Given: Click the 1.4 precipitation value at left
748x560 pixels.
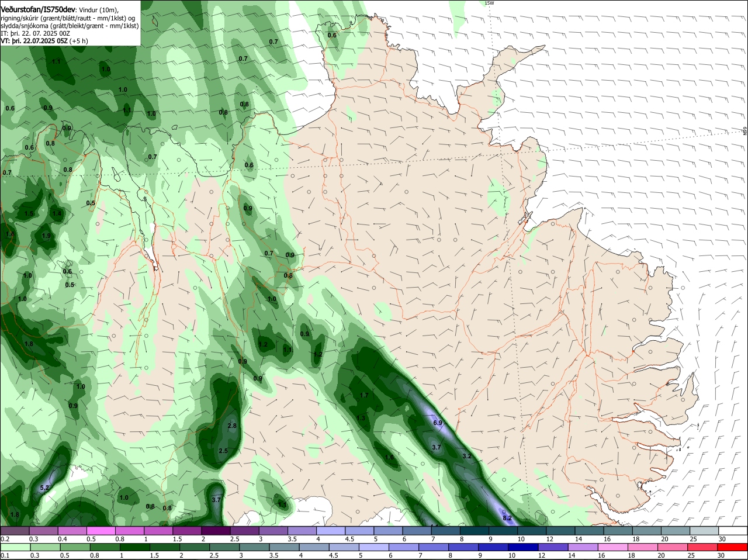Looking at the screenshot, I should pos(57,213).
